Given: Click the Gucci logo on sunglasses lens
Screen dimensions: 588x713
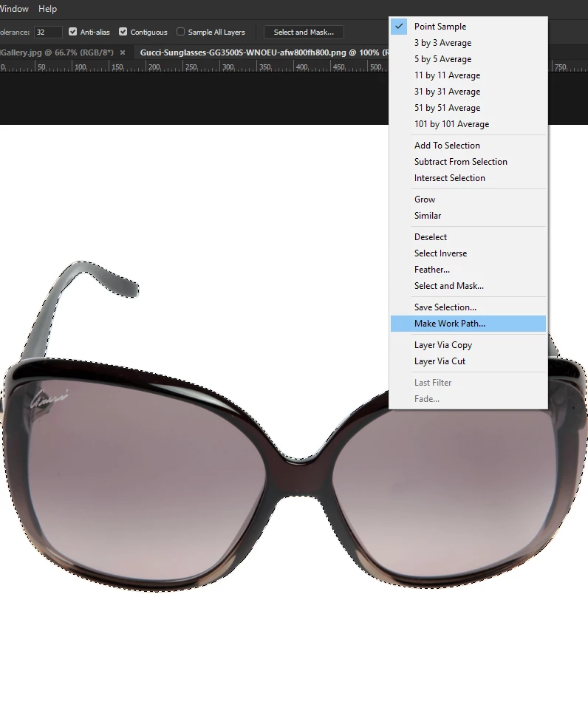Looking at the screenshot, I should click(x=49, y=399).
